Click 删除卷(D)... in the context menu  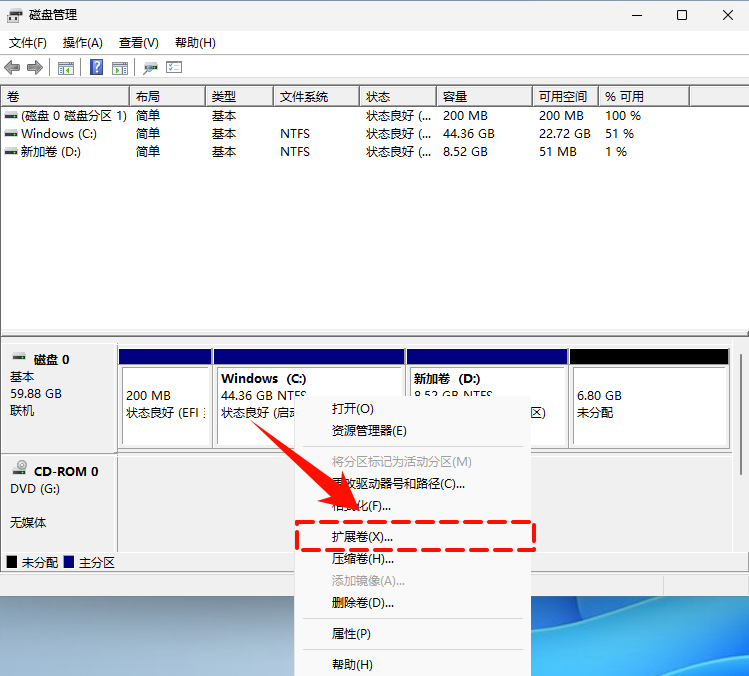coord(362,603)
